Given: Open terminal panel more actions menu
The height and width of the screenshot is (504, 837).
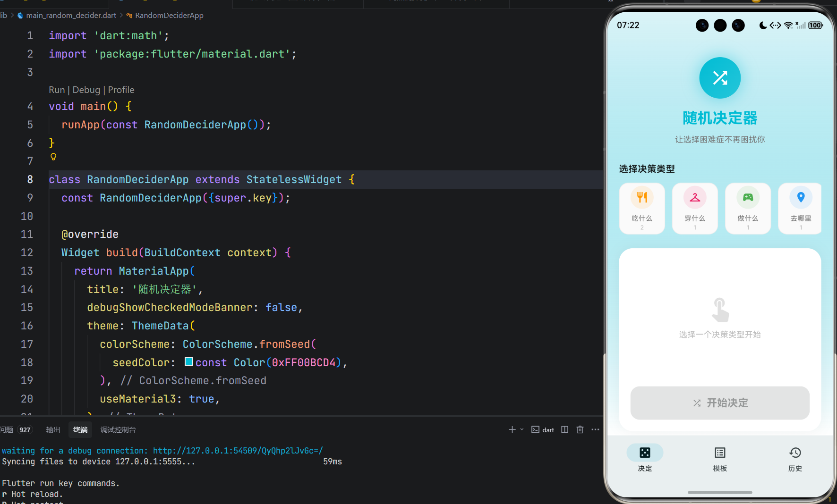Looking at the screenshot, I should coord(595,429).
